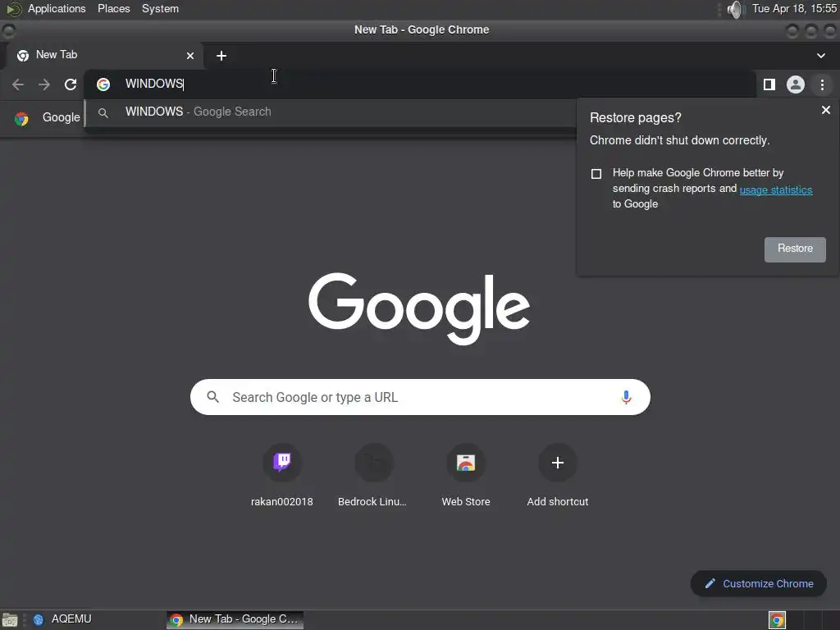Open the Applications menu
Screen dimensions: 840x630
57,8
